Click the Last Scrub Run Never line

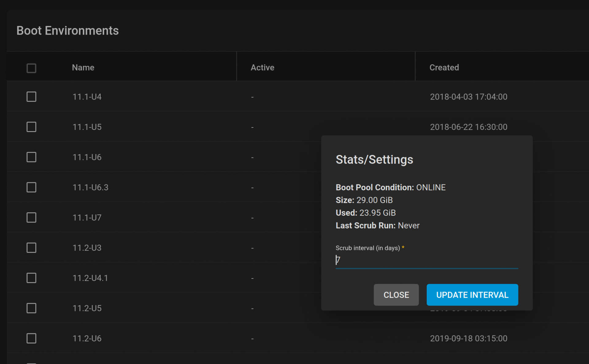(x=377, y=226)
